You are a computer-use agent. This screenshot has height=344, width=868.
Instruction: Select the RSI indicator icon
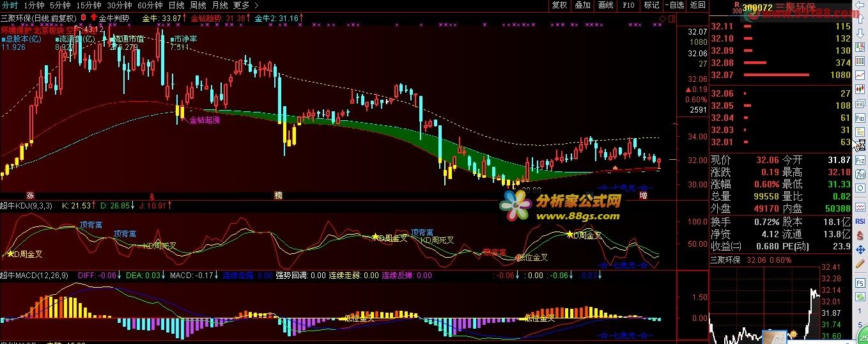860,221
